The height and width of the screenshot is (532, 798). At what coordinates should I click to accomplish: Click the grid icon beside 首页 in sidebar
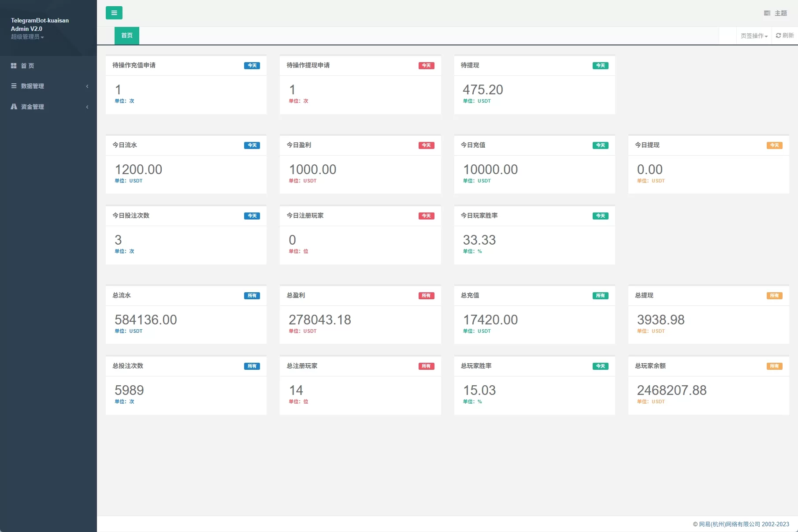(x=14, y=66)
